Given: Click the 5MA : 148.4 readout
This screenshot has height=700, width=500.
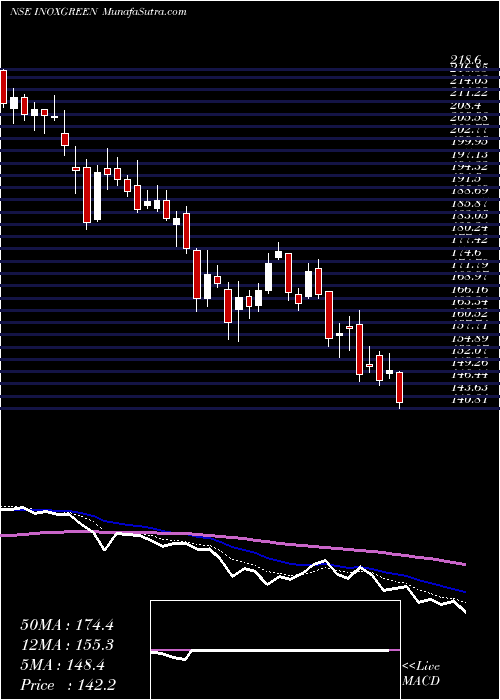Looking at the screenshot, I should click(x=62, y=665).
